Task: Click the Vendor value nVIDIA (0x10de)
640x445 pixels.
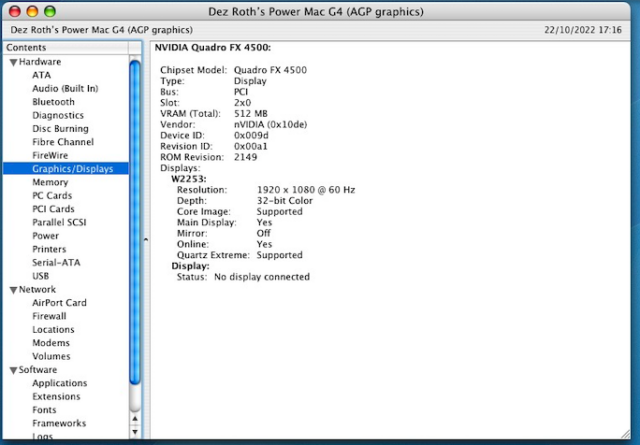Action: [x=270, y=125]
